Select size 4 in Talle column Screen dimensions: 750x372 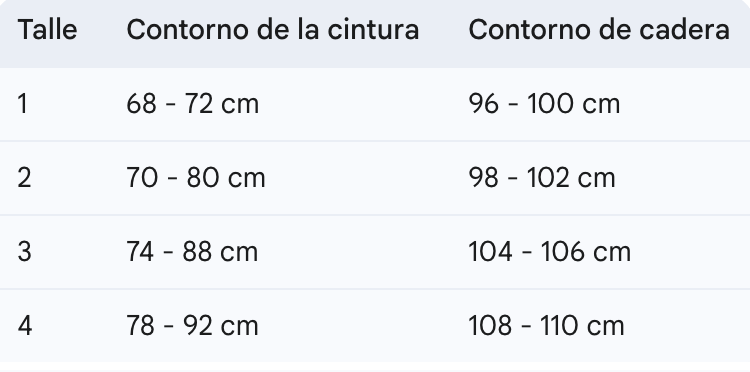click(x=25, y=326)
